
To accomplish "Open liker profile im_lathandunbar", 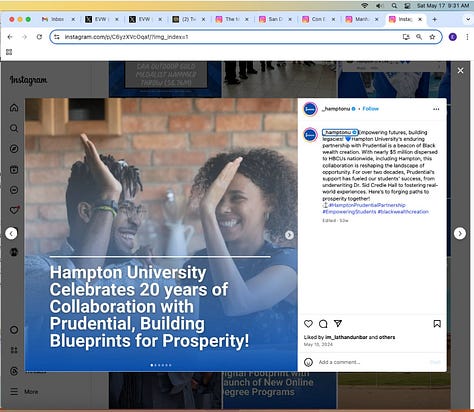I will [x=346, y=337].
